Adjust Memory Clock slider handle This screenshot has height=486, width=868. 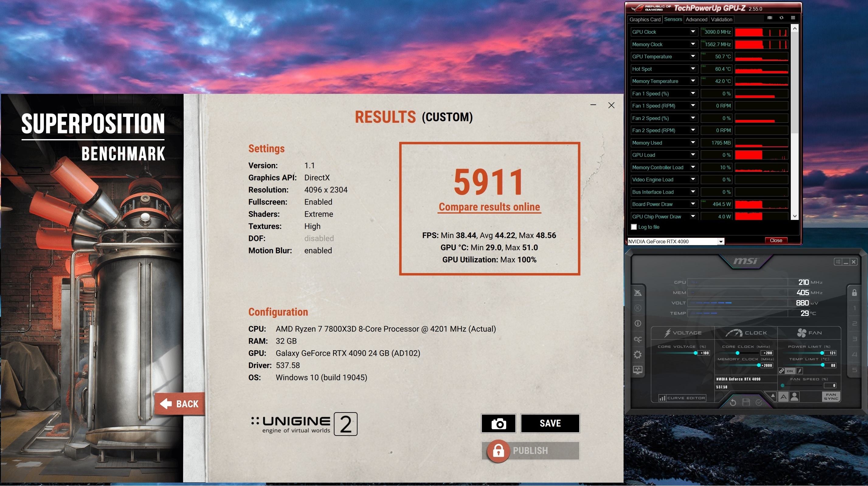pos(759,365)
